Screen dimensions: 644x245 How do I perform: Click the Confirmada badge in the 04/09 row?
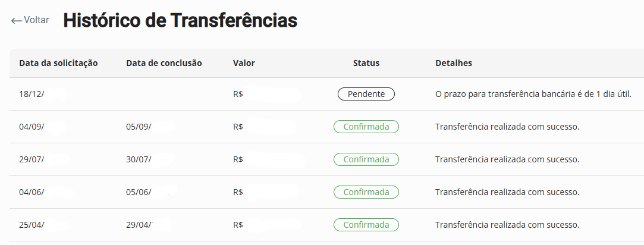[366, 127]
